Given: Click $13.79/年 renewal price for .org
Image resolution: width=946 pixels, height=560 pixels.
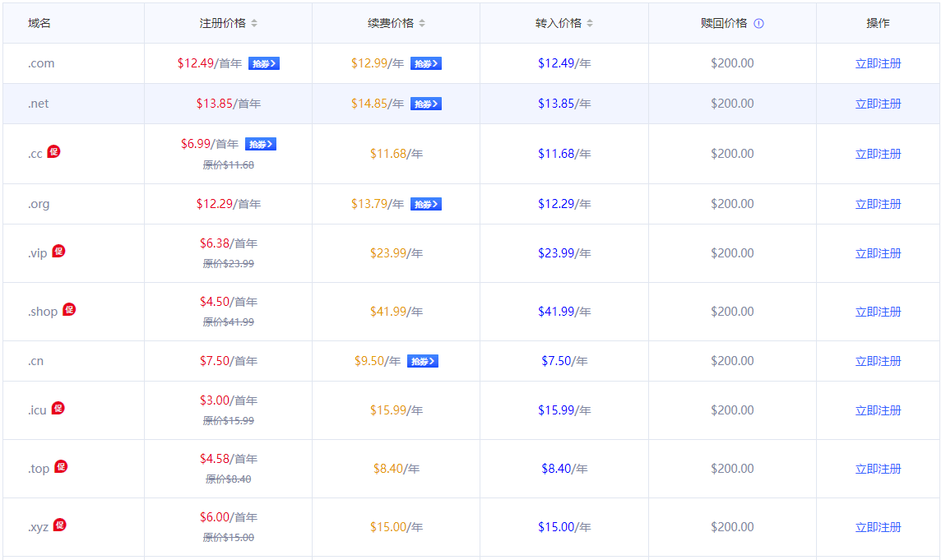Looking at the screenshot, I should click(378, 204).
